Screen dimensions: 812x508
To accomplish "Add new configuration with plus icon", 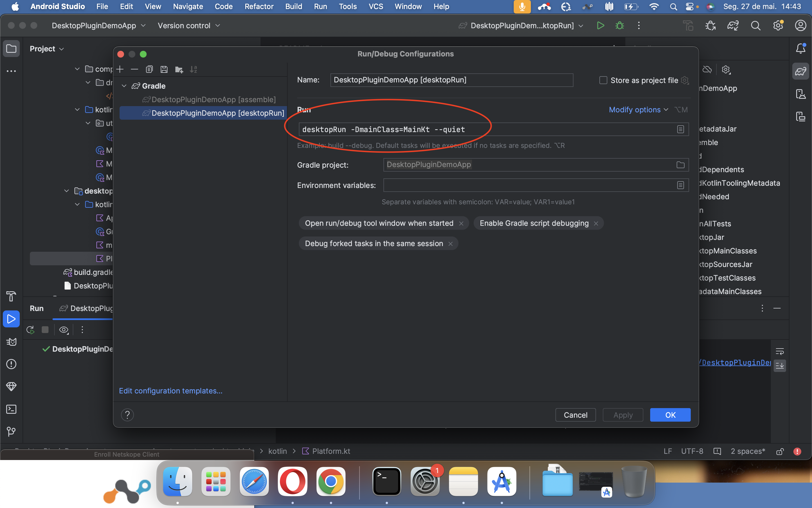I will coord(120,69).
